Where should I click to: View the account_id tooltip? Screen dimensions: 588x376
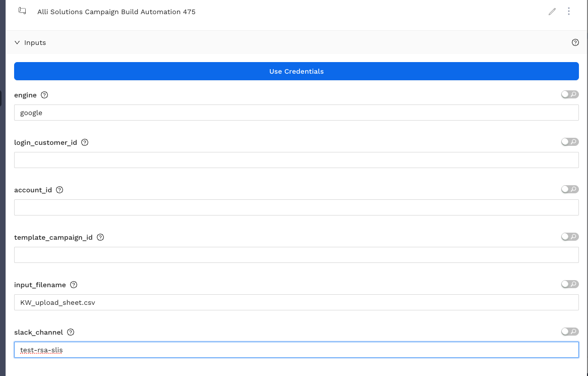pyautogui.click(x=60, y=190)
